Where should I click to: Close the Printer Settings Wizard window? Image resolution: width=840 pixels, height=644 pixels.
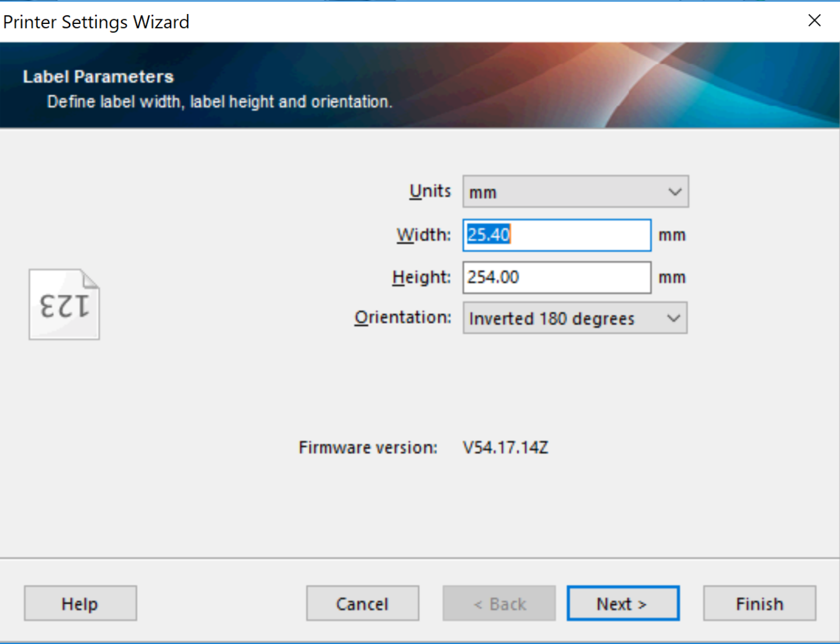[814, 21]
